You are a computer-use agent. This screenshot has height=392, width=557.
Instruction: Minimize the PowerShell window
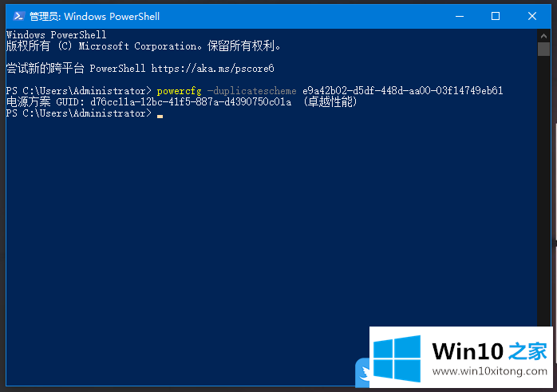tap(460, 16)
